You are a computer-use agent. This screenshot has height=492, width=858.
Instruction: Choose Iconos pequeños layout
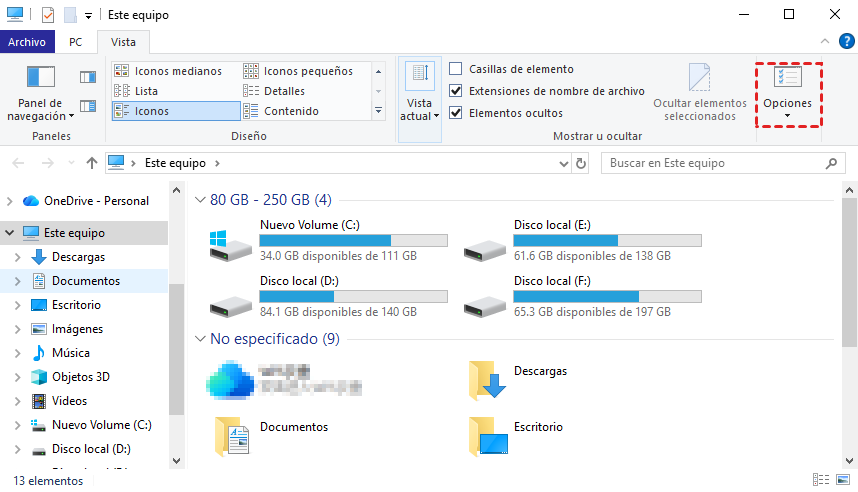click(307, 71)
